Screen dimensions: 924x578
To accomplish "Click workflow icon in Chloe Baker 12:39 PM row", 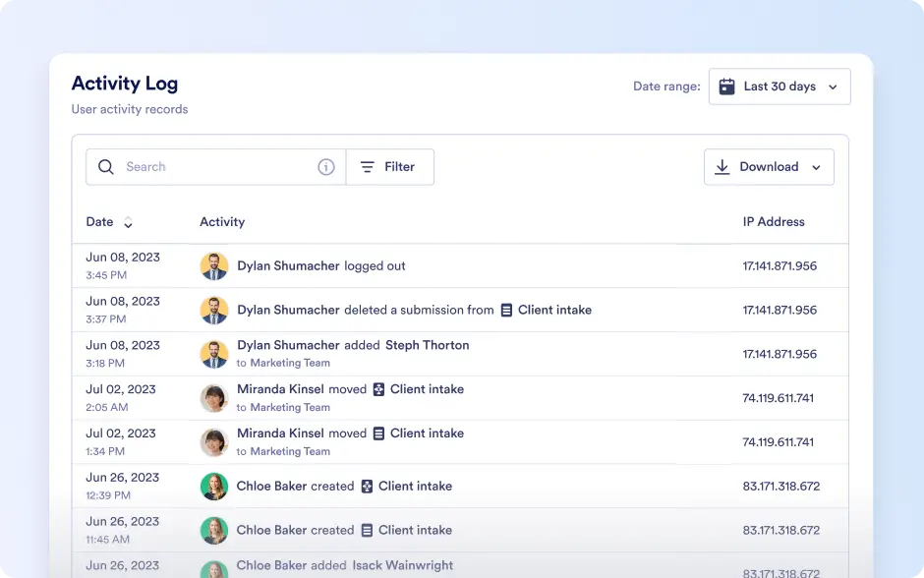I will [x=367, y=486].
